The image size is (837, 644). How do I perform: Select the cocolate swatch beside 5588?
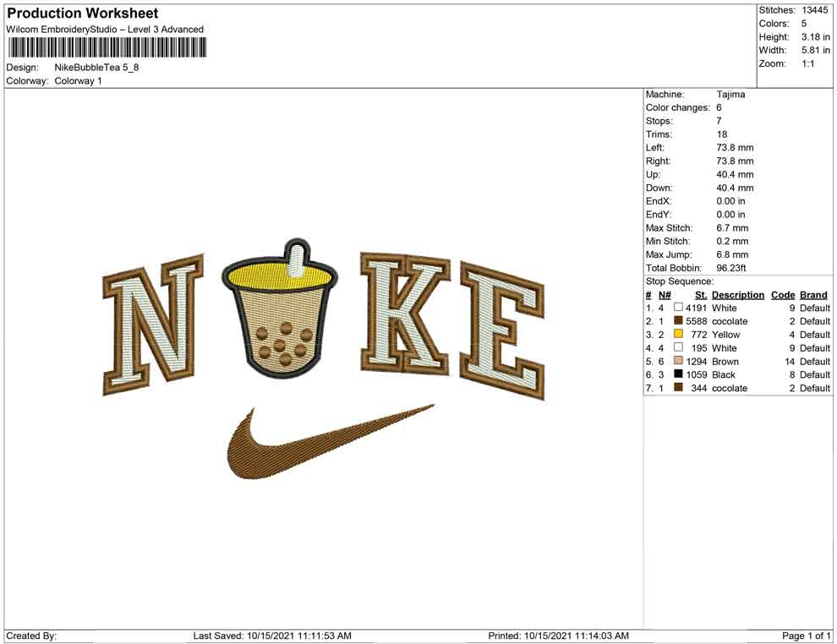[678, 320]
